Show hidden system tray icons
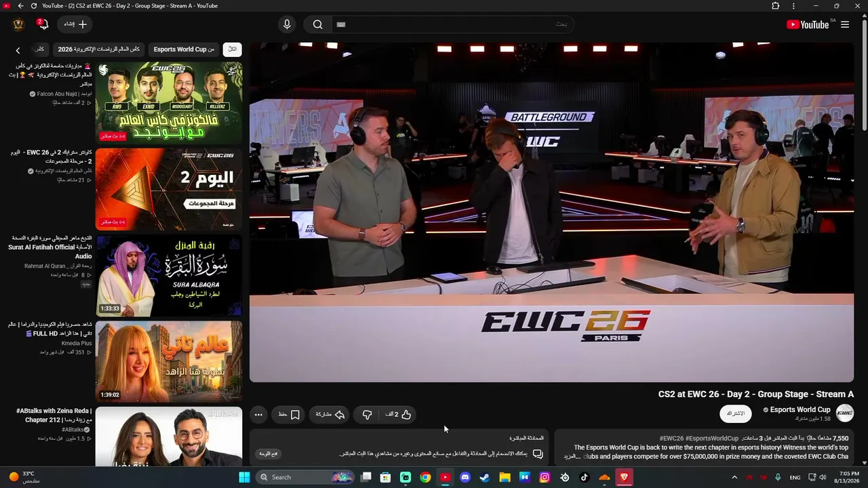The height and width of the screenshot is (488, 868). click(x=734, y=477)
